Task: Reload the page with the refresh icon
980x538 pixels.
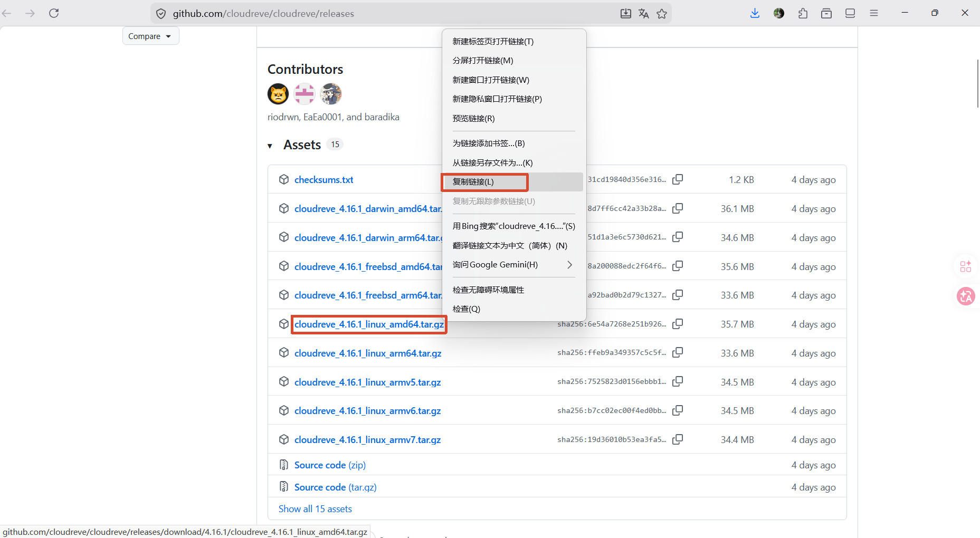Action: [x=54, y=13]
